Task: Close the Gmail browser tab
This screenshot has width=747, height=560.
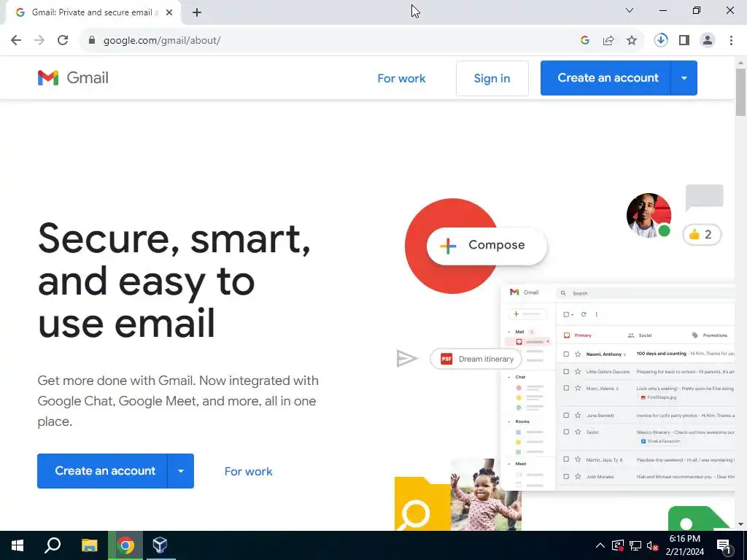Action: pyautogui.click(x=169, y=12)
